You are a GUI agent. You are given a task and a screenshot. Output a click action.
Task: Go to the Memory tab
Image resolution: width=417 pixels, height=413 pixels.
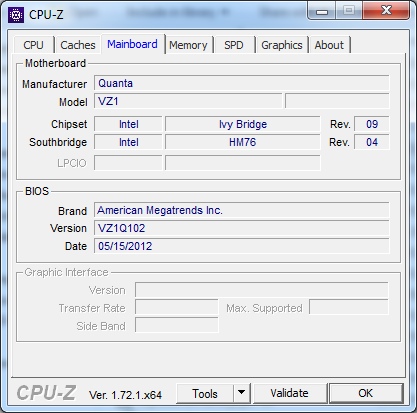pos(188,45)
